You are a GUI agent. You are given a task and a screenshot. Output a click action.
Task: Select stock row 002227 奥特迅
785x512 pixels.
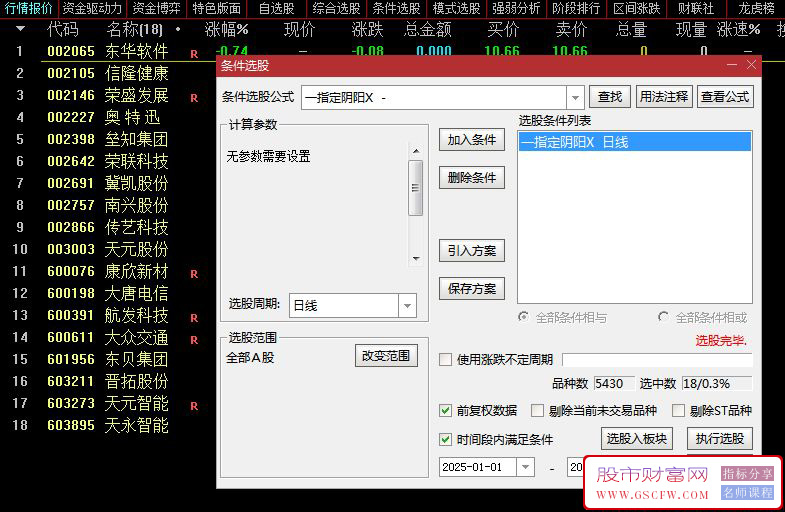108,118
